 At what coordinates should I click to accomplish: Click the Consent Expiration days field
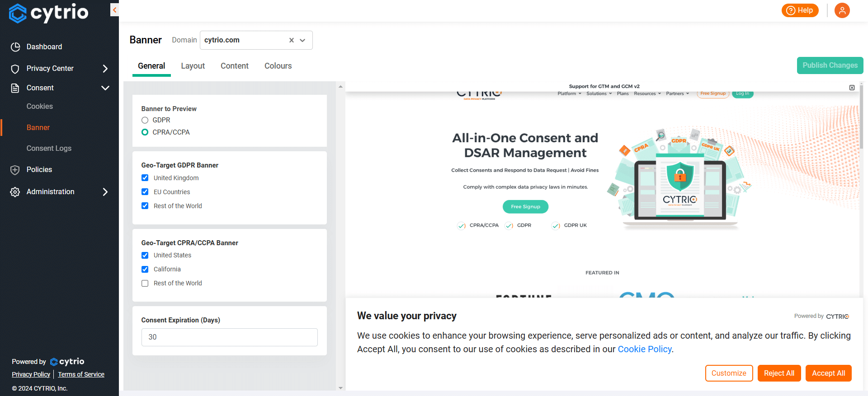(229, 337)
